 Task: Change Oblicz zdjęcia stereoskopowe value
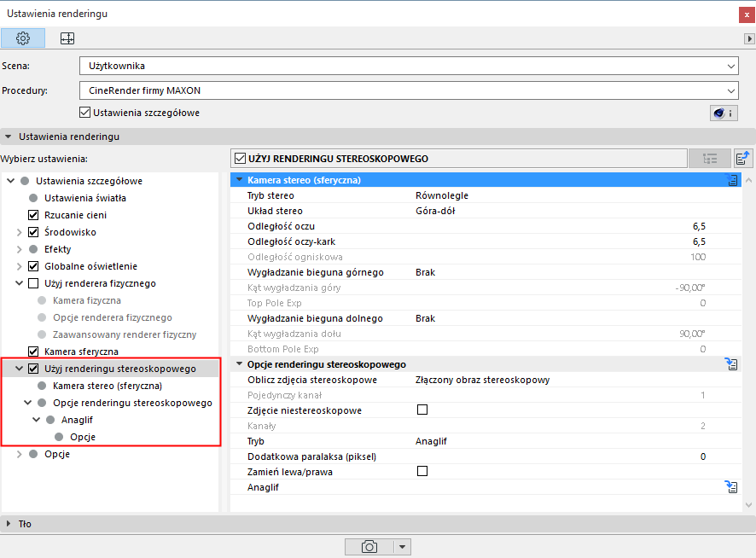[482, 380]
